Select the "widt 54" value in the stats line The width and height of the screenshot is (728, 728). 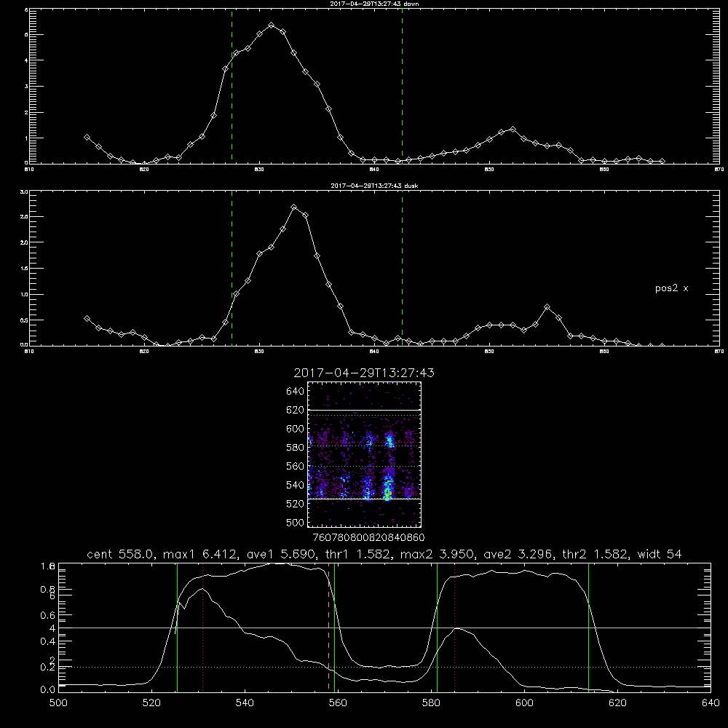tap(660, 554)
